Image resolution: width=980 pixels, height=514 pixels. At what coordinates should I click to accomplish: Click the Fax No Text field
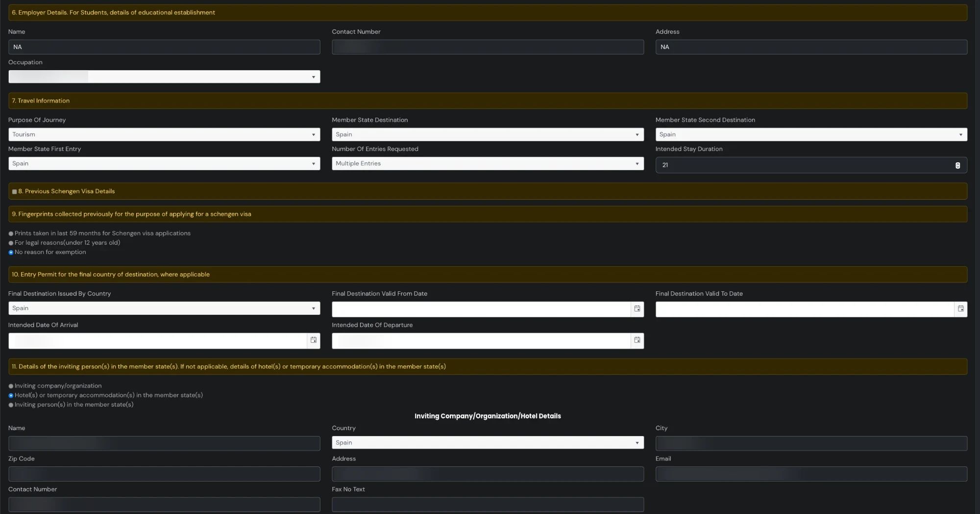point(488,505)
